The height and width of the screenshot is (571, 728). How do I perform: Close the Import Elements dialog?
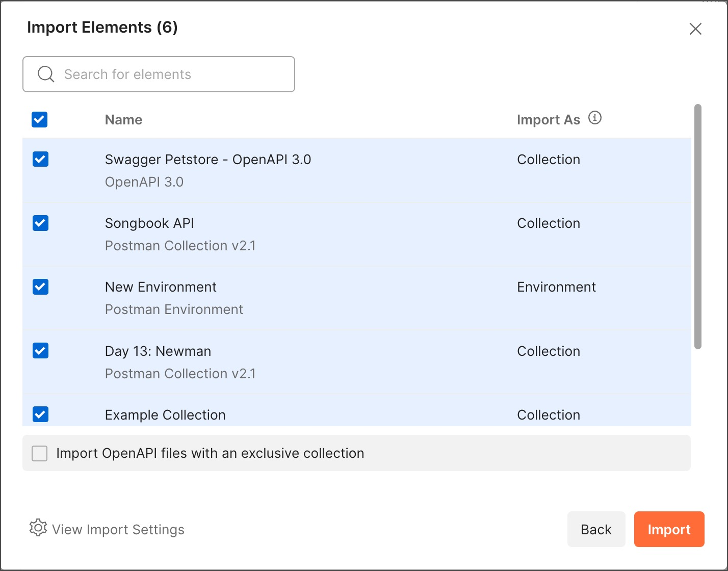[x=695, y=29]
